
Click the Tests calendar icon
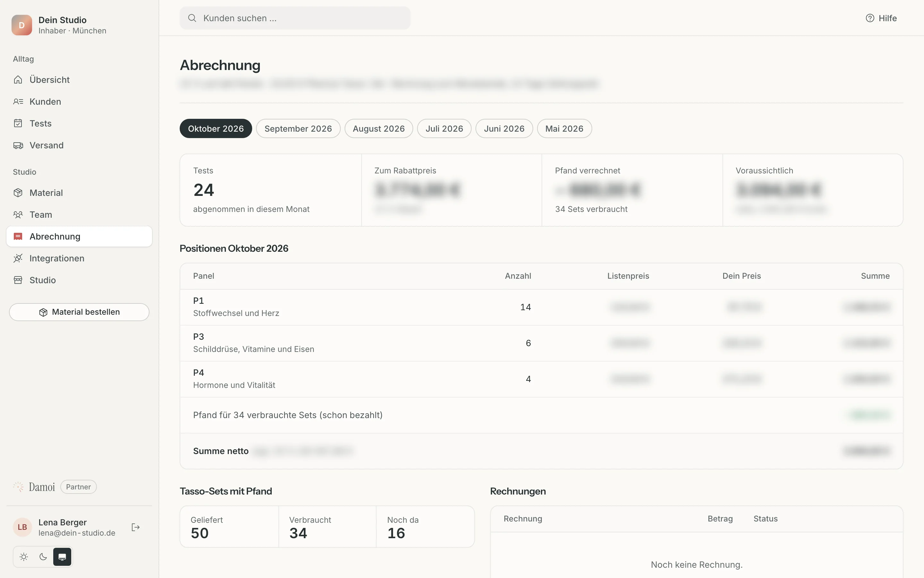click(18, 123)
